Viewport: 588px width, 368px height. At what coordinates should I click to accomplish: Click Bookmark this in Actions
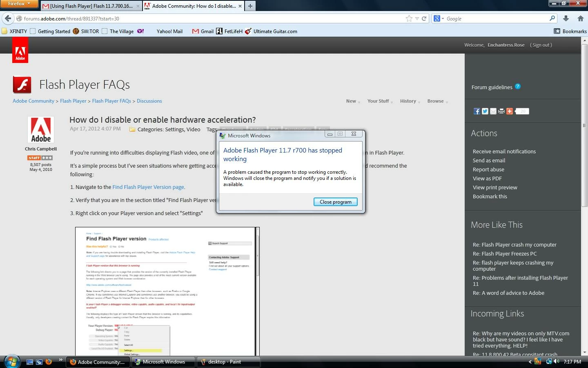coord(490,196)
